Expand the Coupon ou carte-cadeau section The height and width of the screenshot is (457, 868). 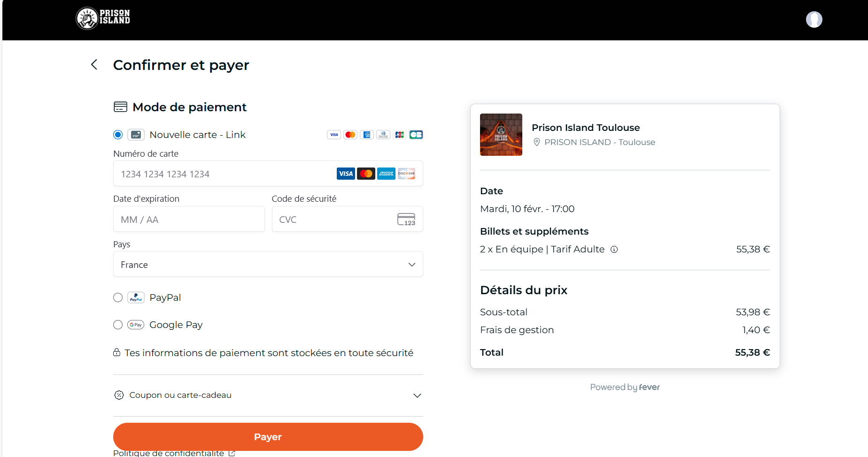click(268, 395)
